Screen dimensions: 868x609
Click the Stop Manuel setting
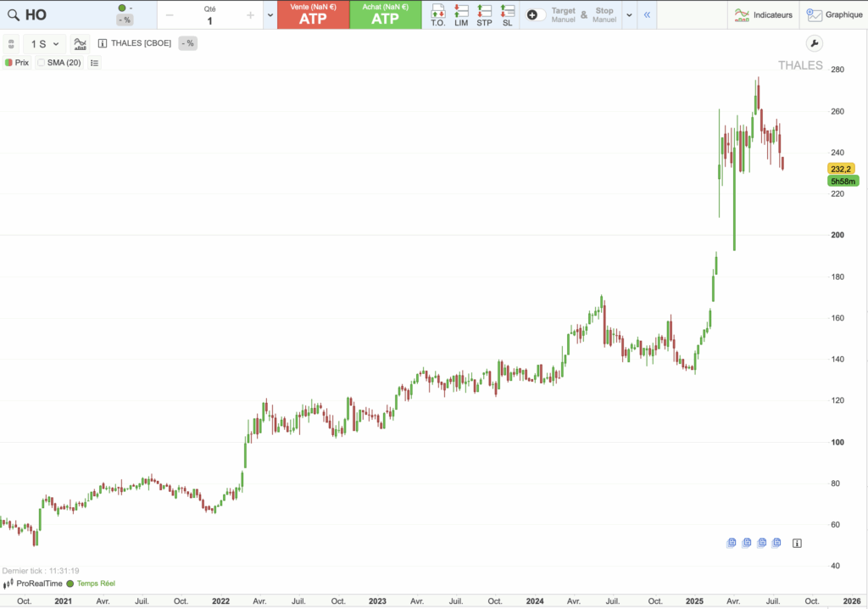pyautogui.click(x=604, y=15)
